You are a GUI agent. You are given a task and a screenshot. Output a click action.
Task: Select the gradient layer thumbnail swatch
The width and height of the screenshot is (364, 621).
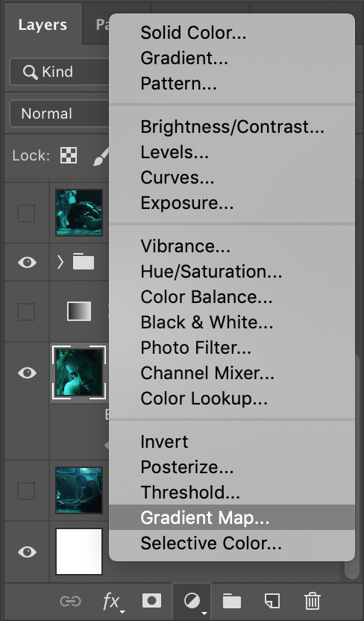(79, 311)
